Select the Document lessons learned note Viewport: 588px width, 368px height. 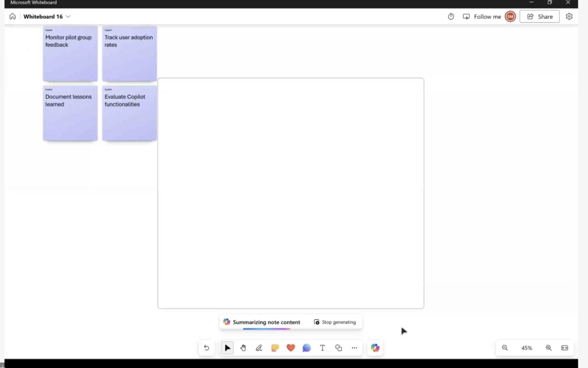pos(70,113)
